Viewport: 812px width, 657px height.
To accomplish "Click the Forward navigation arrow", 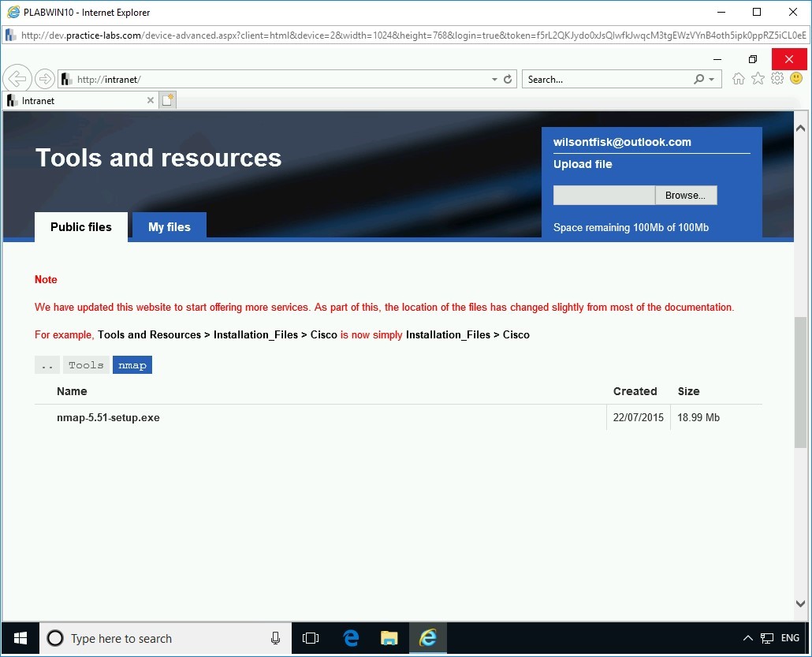I will pos(45,78).
